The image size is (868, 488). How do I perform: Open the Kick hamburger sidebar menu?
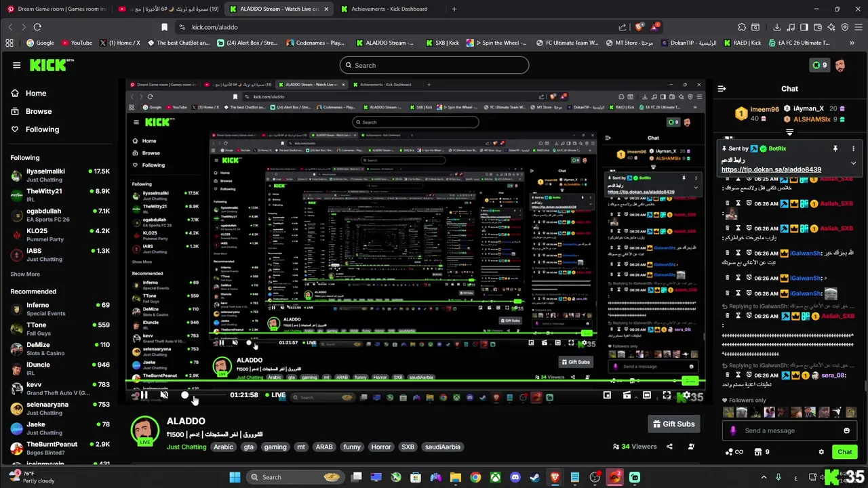pos(16,65)
